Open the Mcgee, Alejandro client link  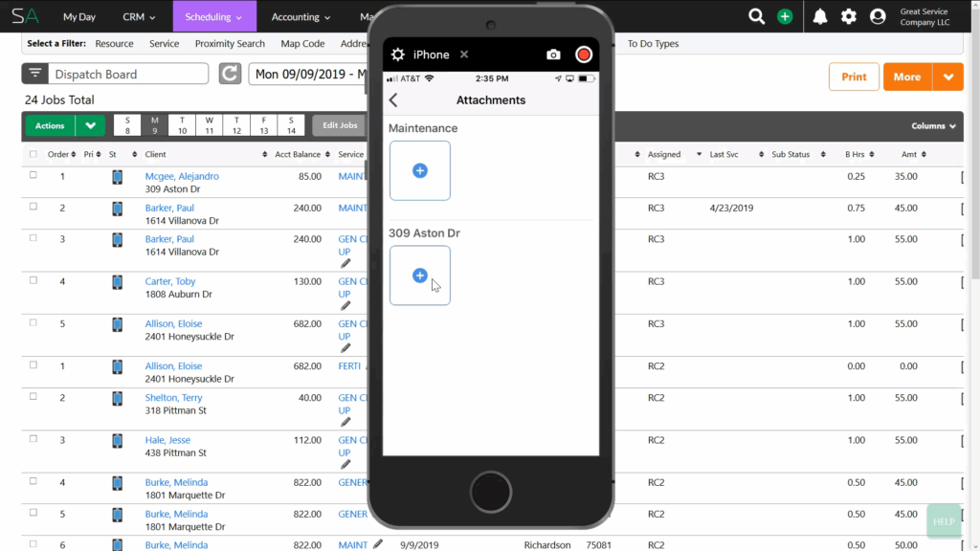click(x=182, y=176)
